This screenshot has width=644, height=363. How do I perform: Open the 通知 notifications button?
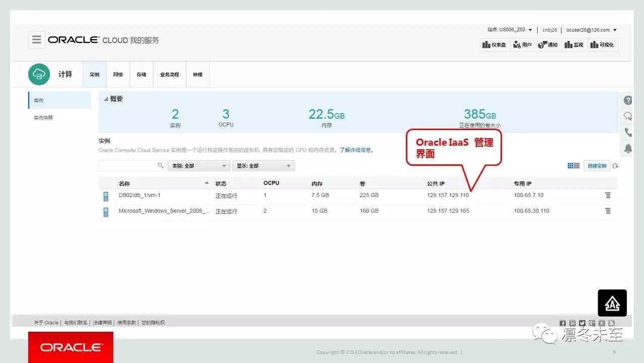coord(548,45)
